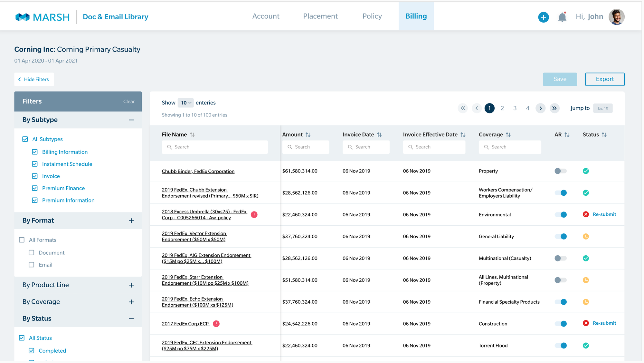Screen dimensions: 644x363
Task: Click the Export button
Action: 605,79
